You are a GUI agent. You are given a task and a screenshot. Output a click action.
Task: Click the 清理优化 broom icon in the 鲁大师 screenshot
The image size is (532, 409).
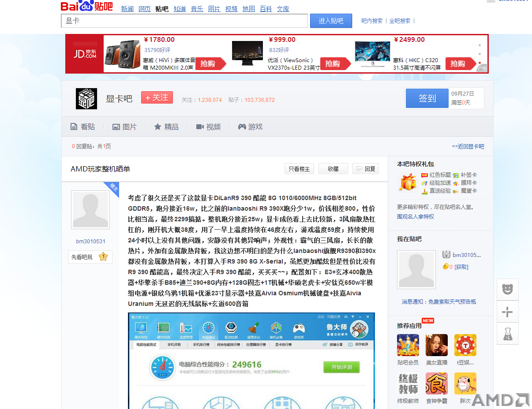pyautogui.click(x=253, y=329)
